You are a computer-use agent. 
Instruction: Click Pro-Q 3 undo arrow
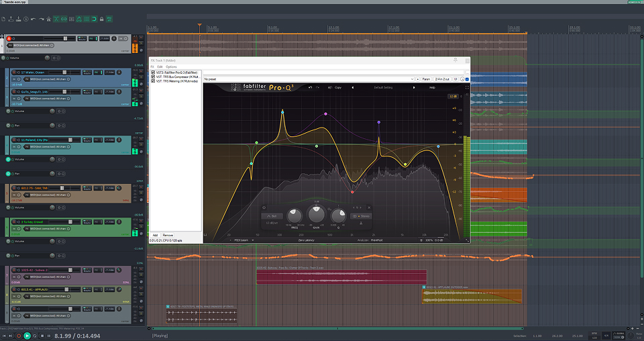[311, 87]
